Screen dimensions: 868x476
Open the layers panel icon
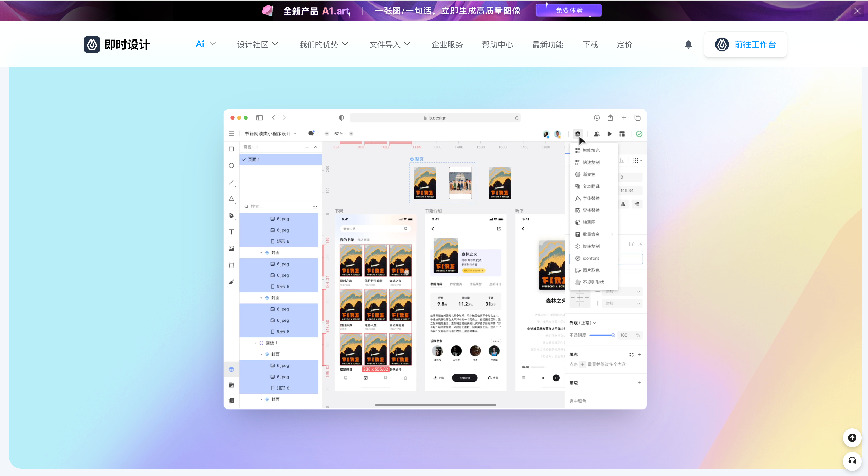tap(232, 369)
